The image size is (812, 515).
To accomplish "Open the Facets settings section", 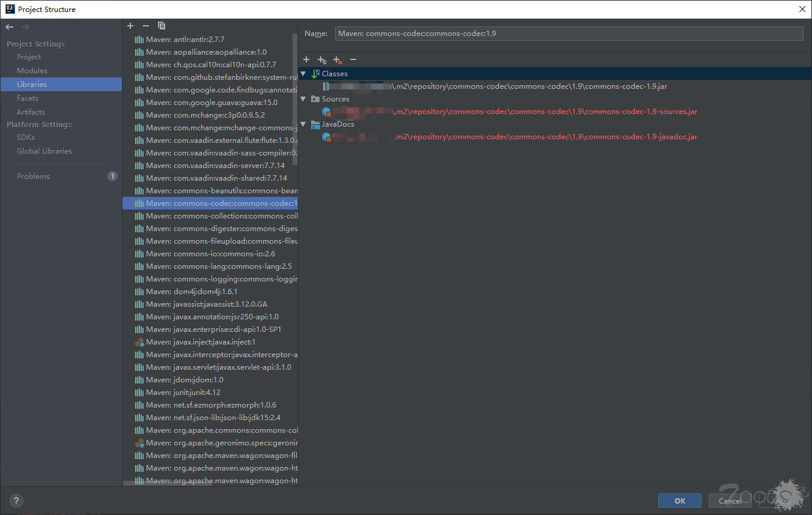I will tap(28, 98).
